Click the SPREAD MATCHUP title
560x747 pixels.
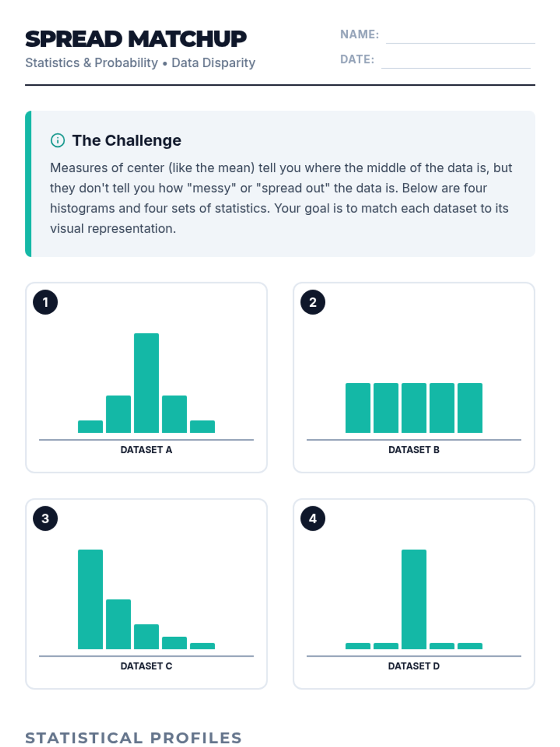coord(136,39)
